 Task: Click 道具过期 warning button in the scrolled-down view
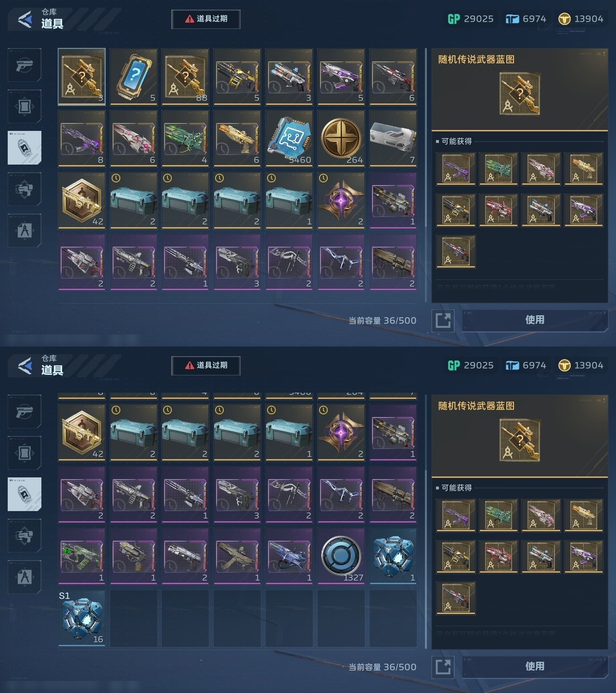click(206, 366)
